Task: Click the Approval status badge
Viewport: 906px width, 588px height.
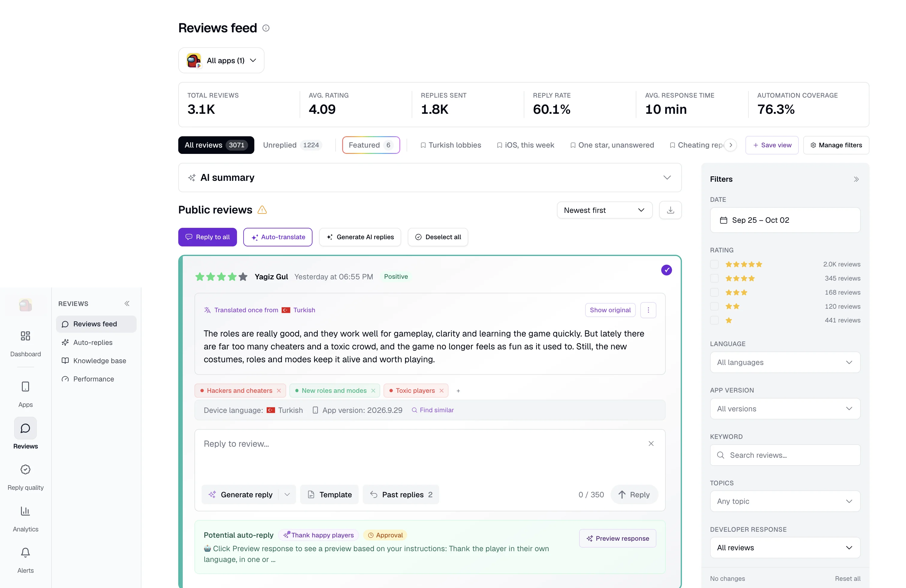Action: pyautogui.click(x=385, y=535)
